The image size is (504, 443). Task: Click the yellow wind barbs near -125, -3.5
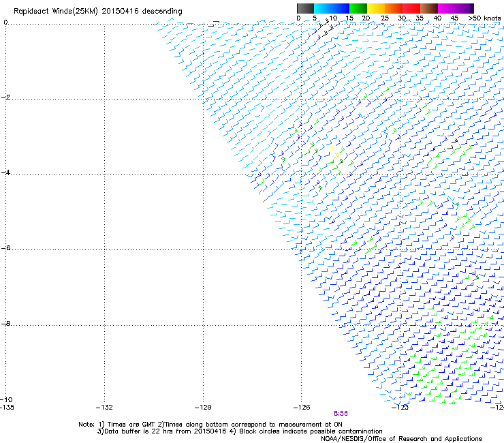[x=334, y=152]
